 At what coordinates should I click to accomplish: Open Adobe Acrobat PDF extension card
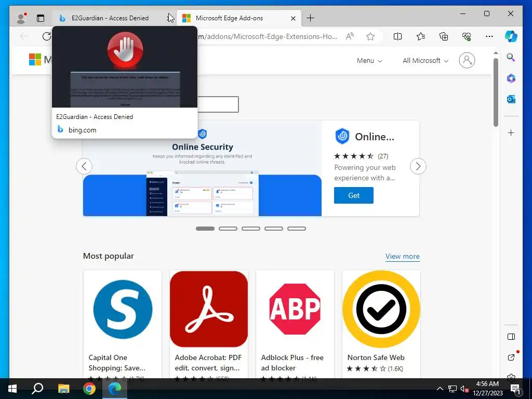click(x=209, y=324)
